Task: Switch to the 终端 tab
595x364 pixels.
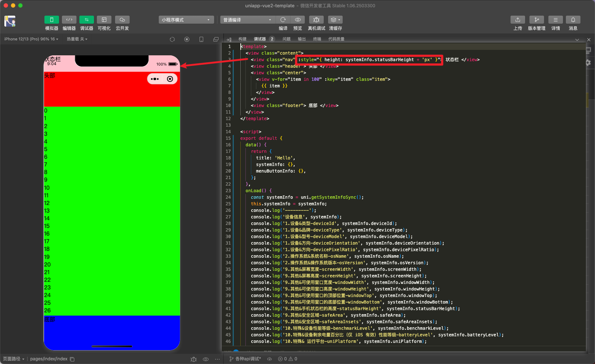Action: tap(317, 39)
